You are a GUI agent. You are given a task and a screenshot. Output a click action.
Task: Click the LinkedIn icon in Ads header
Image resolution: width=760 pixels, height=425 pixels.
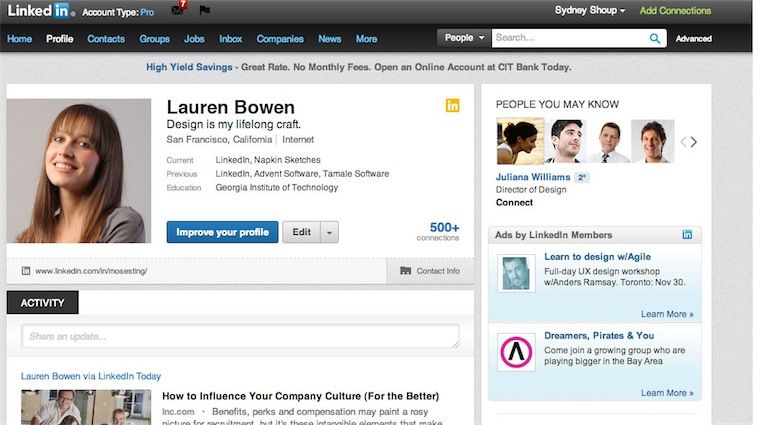point(687,235)
